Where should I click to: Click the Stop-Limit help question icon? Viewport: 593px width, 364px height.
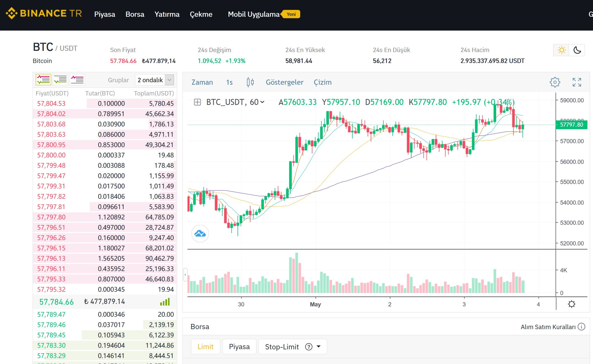309,347
